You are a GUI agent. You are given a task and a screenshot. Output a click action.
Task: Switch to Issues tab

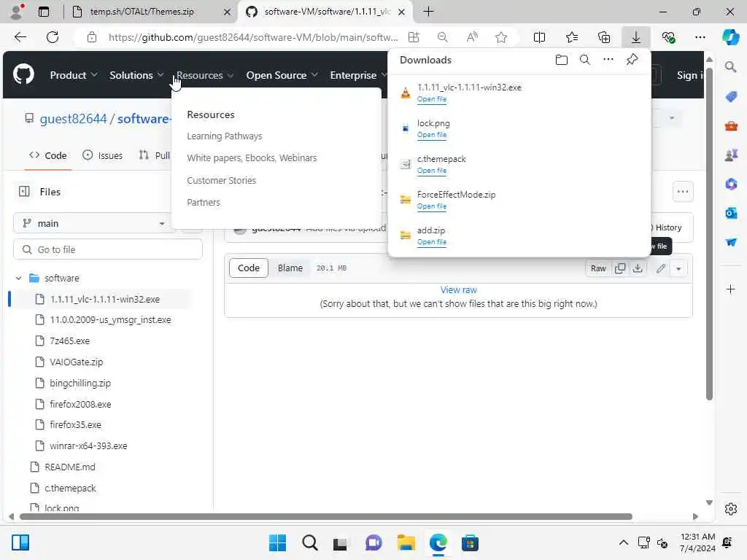(x=102, y=155)
